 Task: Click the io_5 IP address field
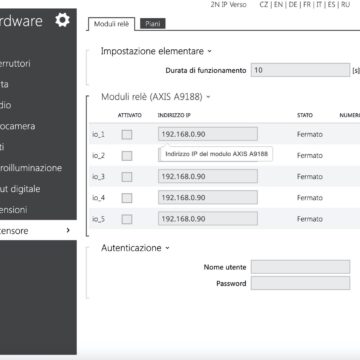coord(208,219)
